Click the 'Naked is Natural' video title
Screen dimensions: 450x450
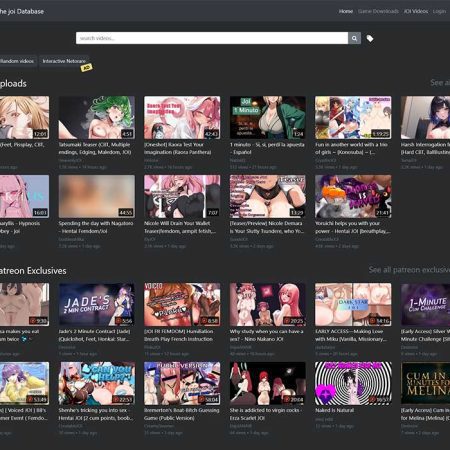pos(334,410)
